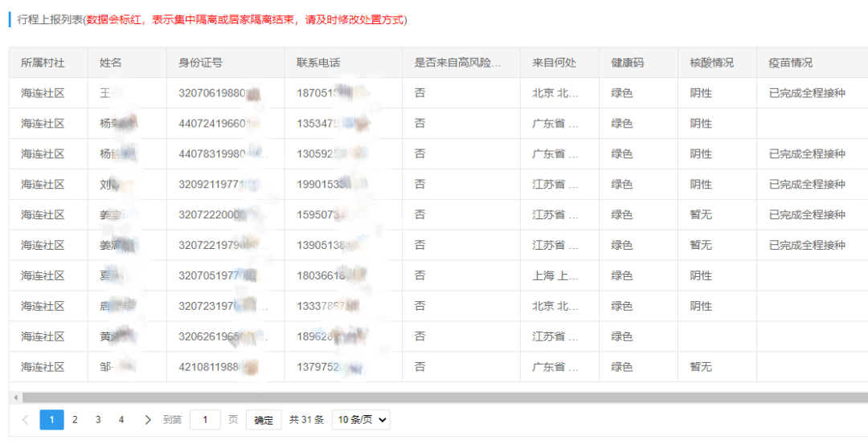Go to next page using right chevron
The image size is (868, 444).
tap(147, 419)
